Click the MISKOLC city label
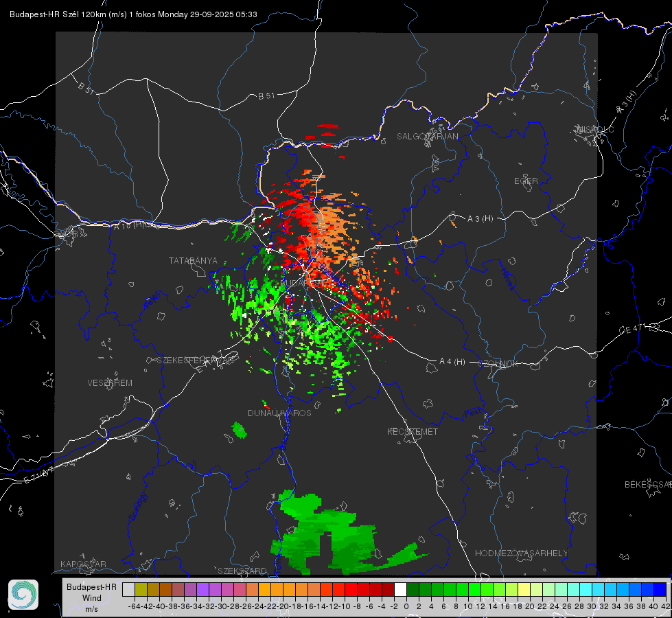Screen dimensions: 672x618 [x=595, y=129]
